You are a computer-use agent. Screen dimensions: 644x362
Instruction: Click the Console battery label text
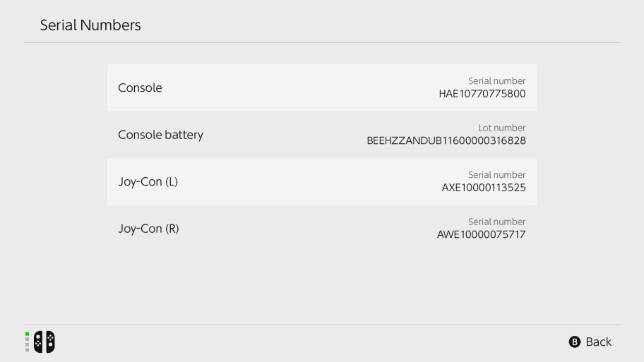point(160,135)
